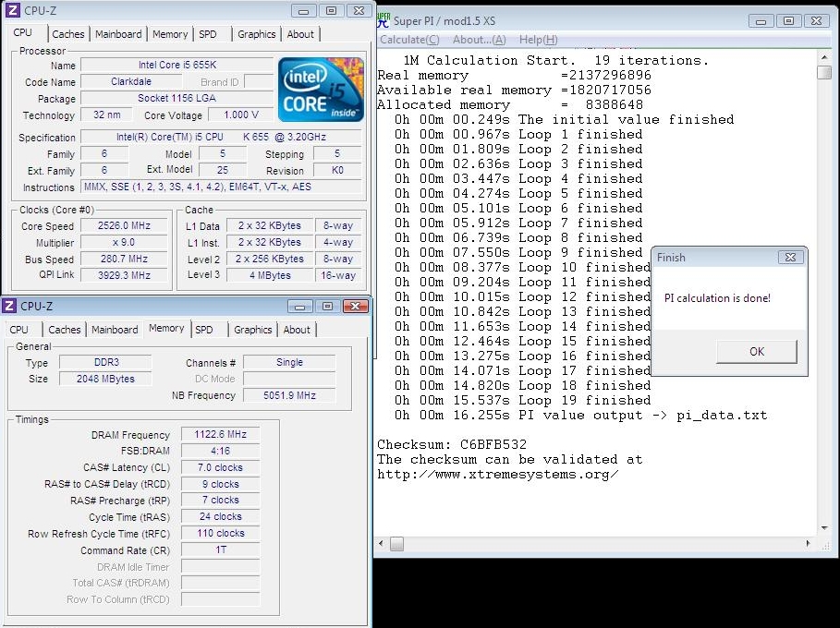840x628 pixels.
Task: Open Graphics tab in lower CPU-Z window
Action: (x=252, y=330)
